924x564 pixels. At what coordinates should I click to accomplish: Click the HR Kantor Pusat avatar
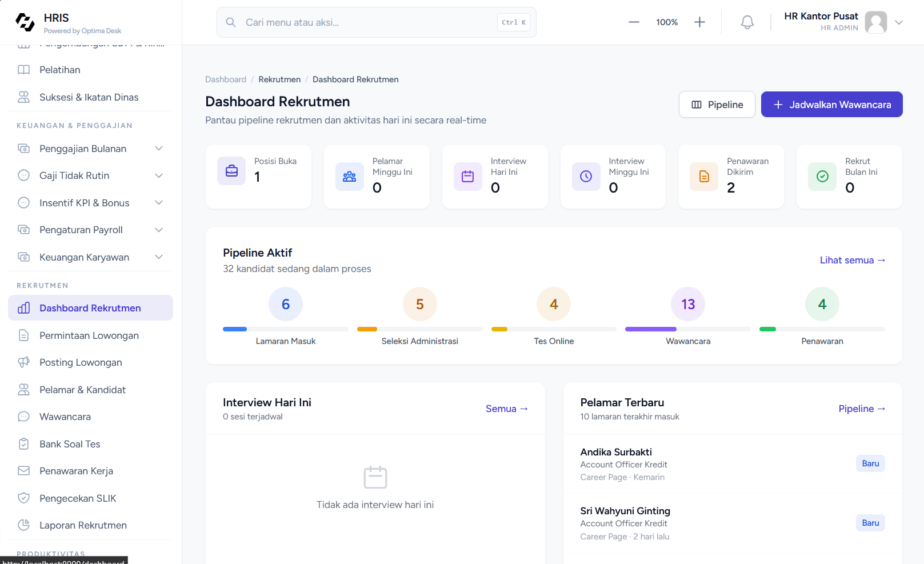[x=875, y=22]
